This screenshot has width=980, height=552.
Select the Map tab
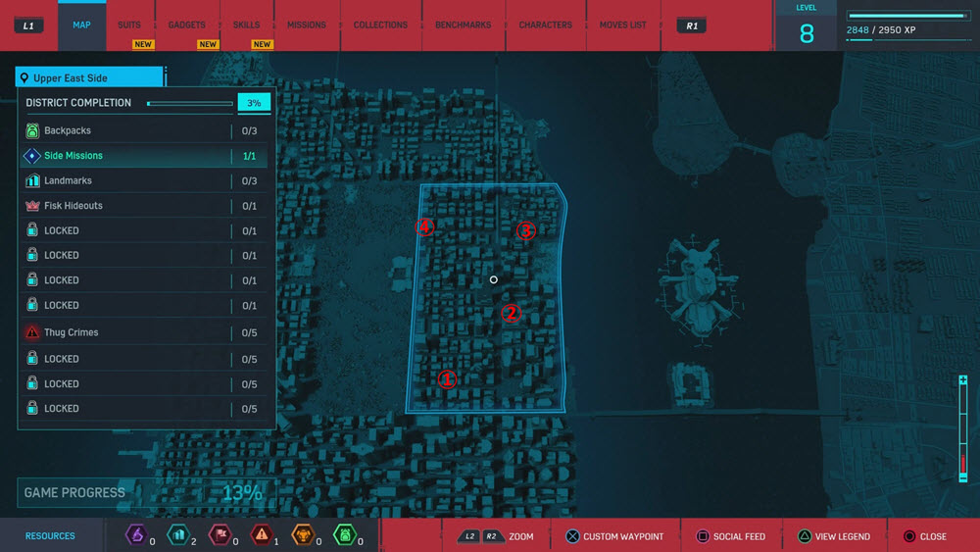tap(81, 25)
